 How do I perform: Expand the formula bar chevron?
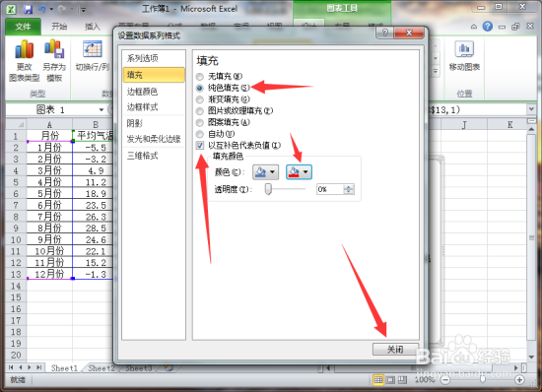[x=531, y=109]
